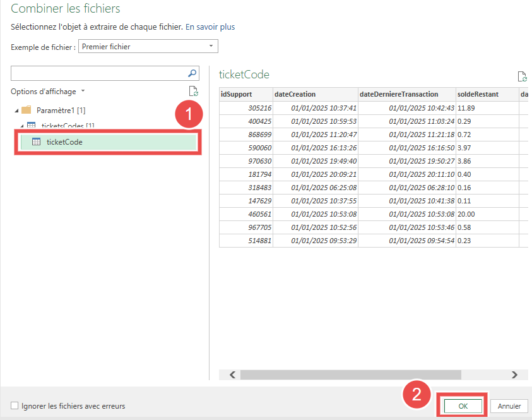Open the En savoir plus link
Screen dimensions: 532x420
(210, 27)
